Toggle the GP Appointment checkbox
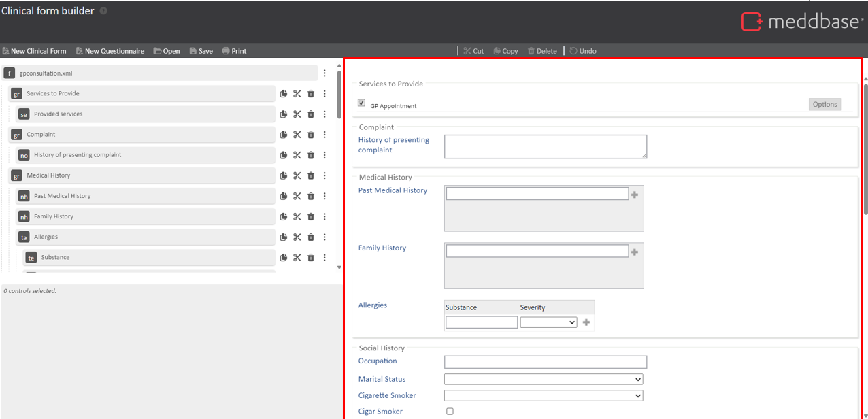868x419 pixels. (362, 103)
